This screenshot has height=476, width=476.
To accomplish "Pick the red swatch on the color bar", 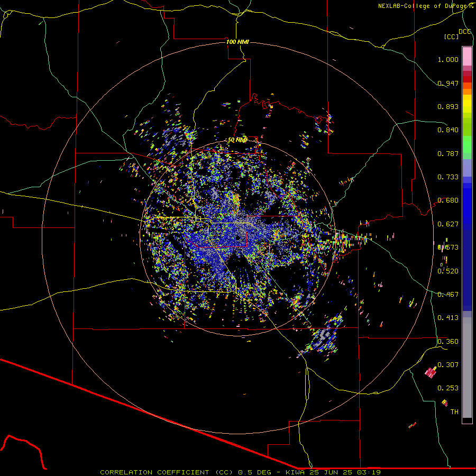I will click(467, 79).
